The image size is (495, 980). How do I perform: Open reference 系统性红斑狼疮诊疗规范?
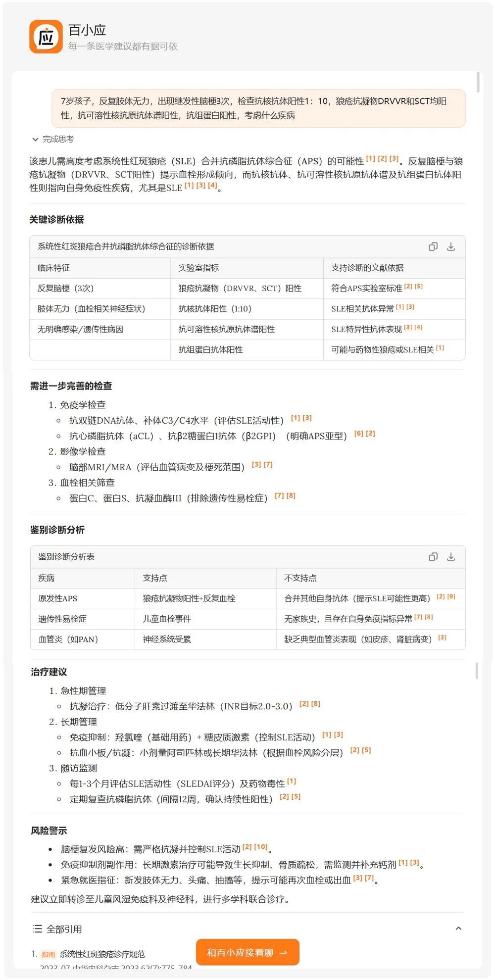pos(102,954)
